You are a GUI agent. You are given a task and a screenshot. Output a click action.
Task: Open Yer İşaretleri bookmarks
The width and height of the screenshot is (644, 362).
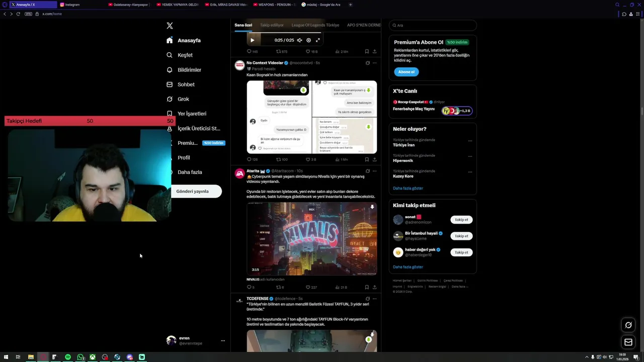(186, 114)
